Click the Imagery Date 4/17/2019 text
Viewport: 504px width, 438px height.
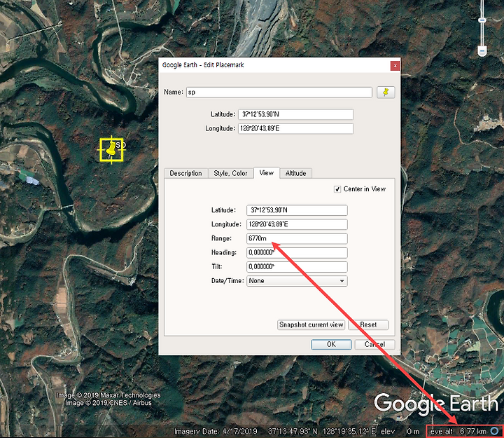[x=216, y=431]
